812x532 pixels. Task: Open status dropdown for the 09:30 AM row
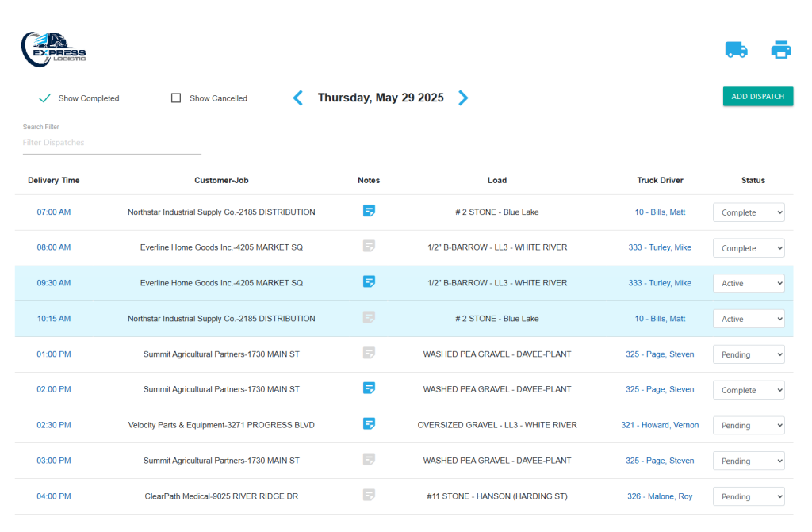[749, 283]
